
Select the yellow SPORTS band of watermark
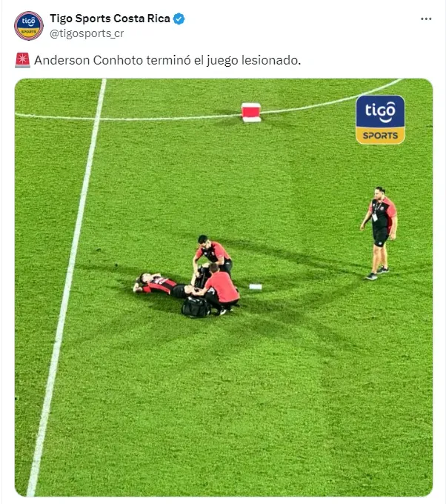(x=380, y=136)
